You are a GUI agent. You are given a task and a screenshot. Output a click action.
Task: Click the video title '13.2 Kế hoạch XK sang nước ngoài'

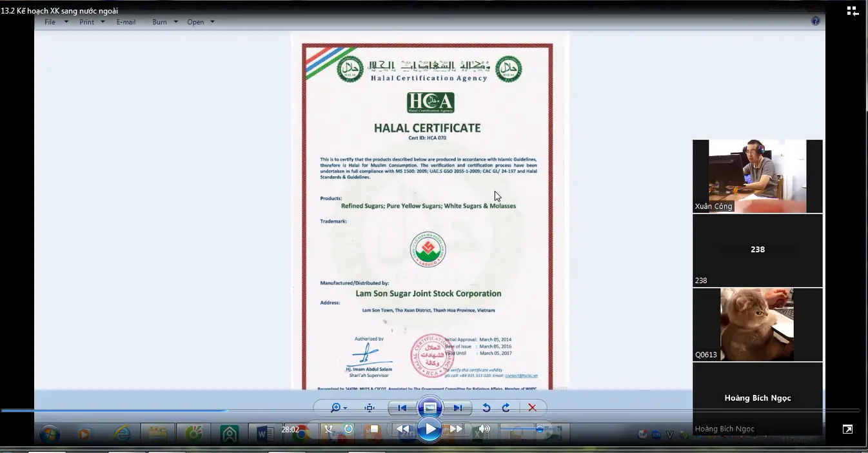coord(59,10)
